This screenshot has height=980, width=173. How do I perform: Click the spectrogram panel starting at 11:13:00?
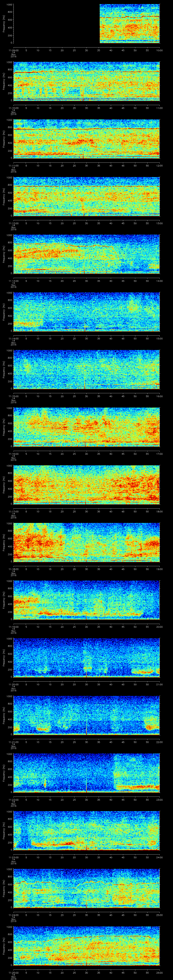click(x=87, y=254)
